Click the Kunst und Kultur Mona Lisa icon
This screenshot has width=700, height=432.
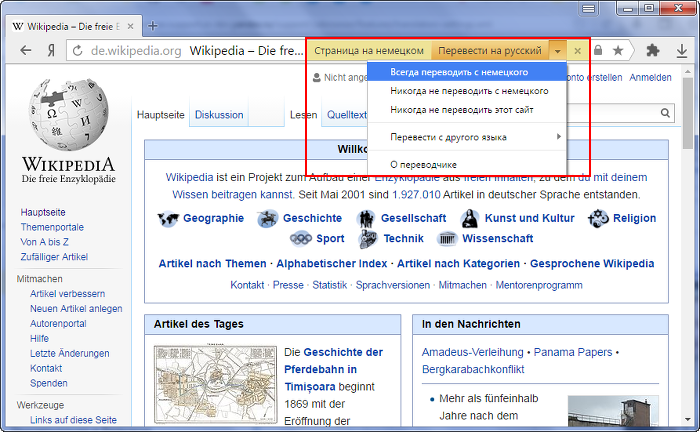[470, 219]
